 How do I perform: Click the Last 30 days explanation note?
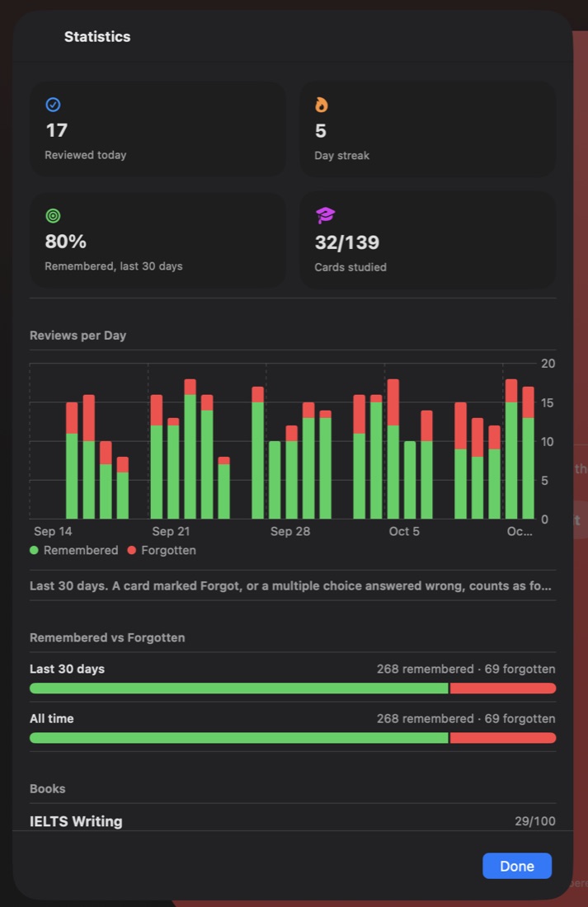tap(290, 586)
